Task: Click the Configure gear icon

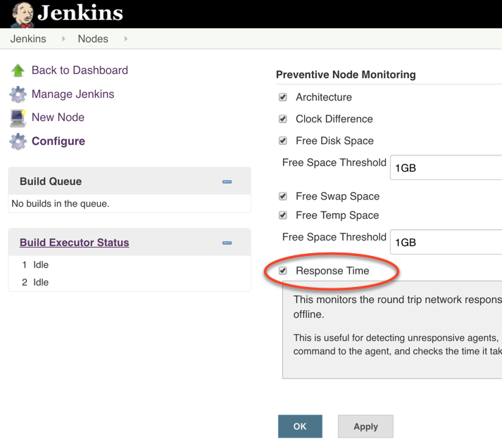Action: click(18, 141)
